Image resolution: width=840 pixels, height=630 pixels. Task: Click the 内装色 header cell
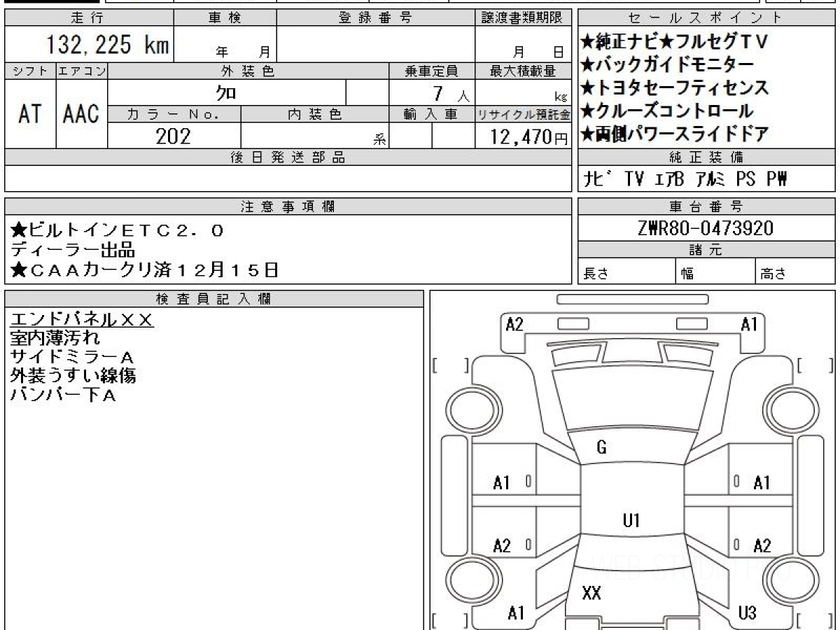(x=315, y=114)
